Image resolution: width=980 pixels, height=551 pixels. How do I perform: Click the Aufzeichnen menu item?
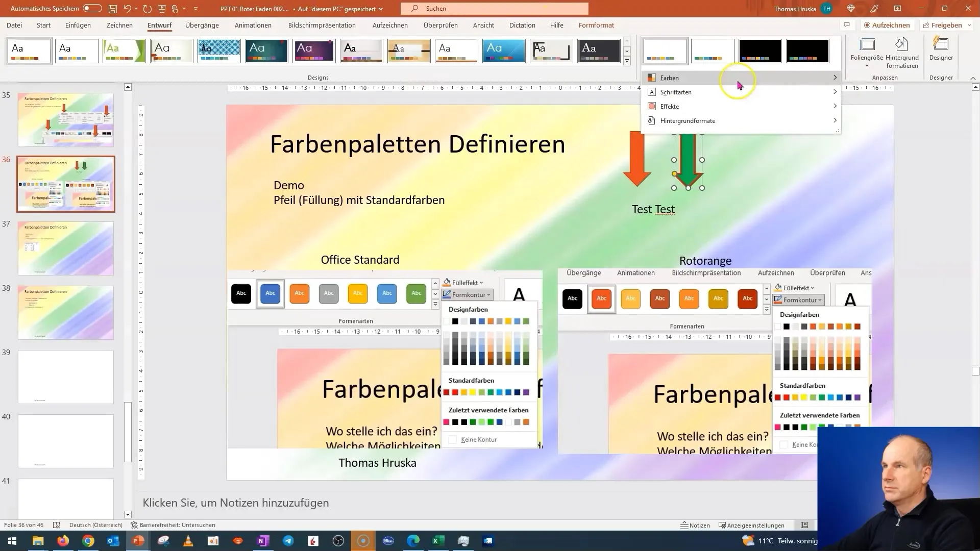pyautogui.click(x=390, y=25)
